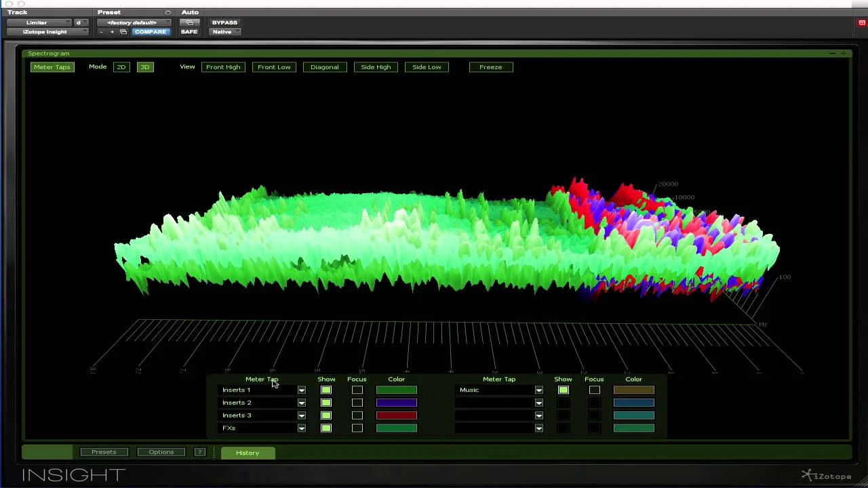The height and width of the screenshot is (488, 868).
Task: Open the Meter Taps panel
Action: [52, 66]
